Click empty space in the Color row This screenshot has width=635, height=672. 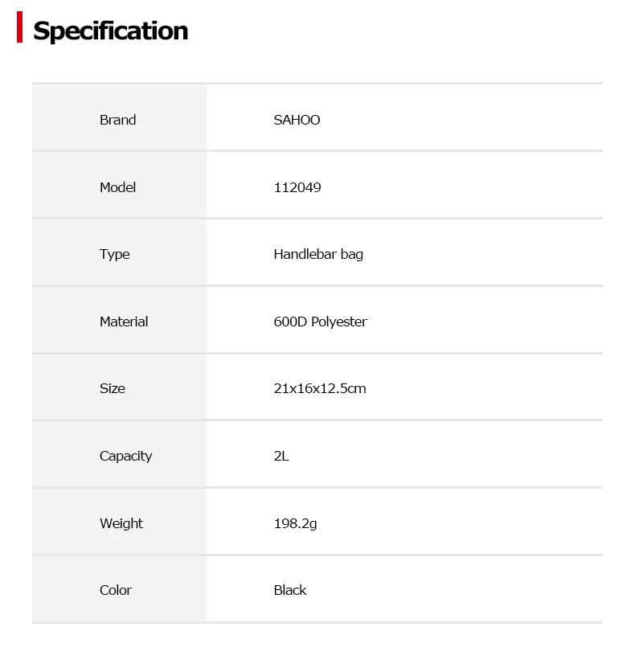pos(463,589)
